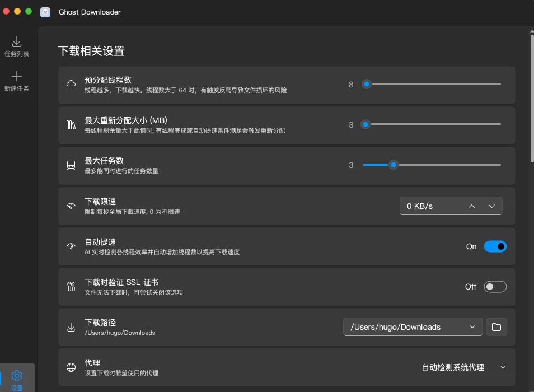Minimize the window with yellow button
This screenshot has width=534, height=392.
click(17, 11)
